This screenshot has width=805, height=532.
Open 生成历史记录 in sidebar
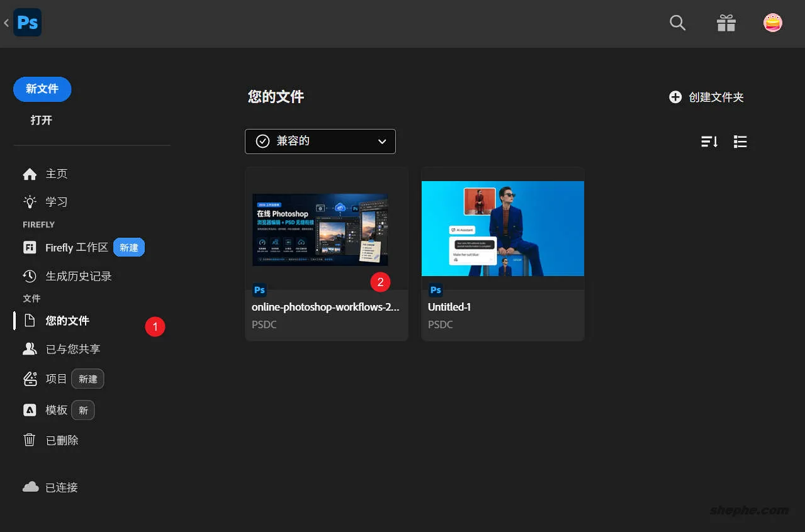click(x=79, y=276)
